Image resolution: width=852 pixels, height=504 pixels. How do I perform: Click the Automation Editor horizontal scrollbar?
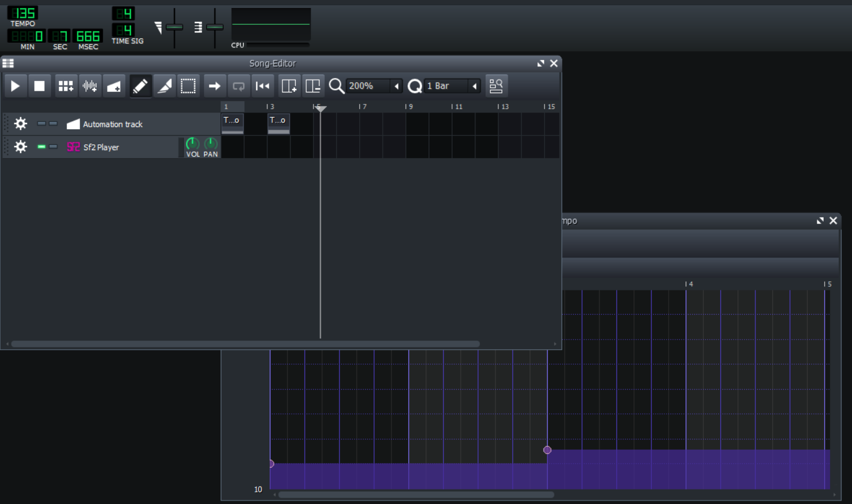416,495
